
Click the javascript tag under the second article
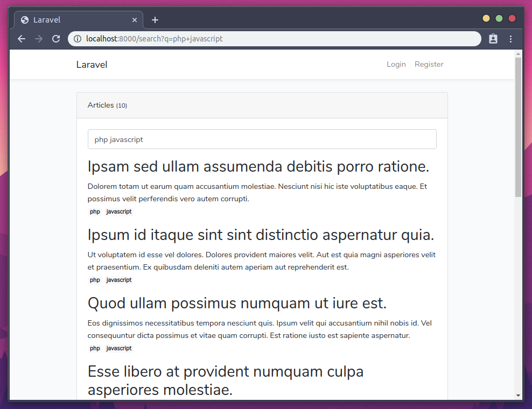[118, 280]
